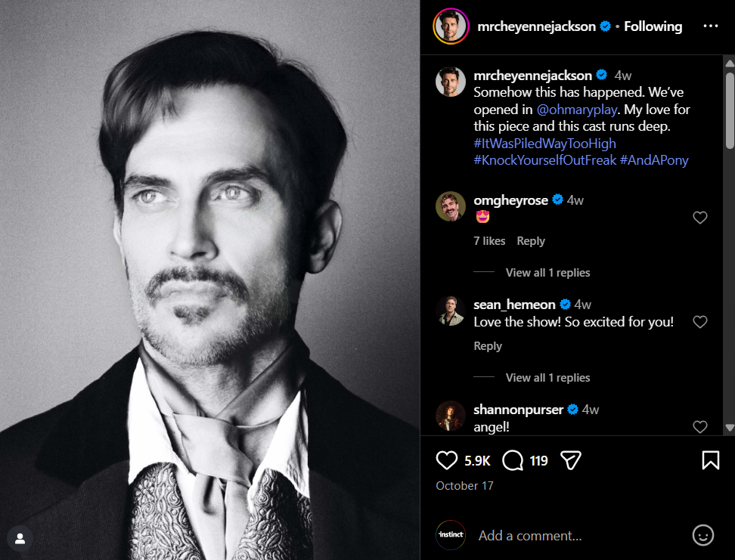Open the more options ellipsis menu
The height and width of the screenshot is (560, 735).
(710, 26)
